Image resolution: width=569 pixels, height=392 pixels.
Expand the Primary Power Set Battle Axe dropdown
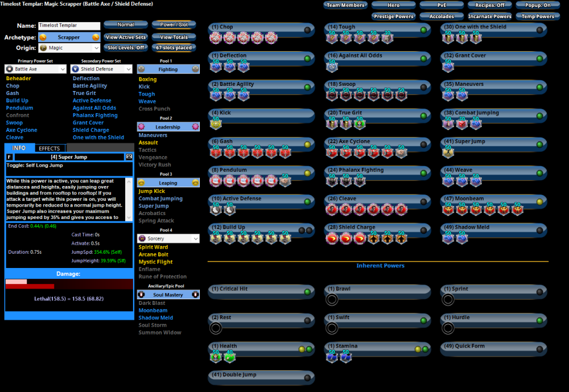pyautogui.click(x=35, y=69)
